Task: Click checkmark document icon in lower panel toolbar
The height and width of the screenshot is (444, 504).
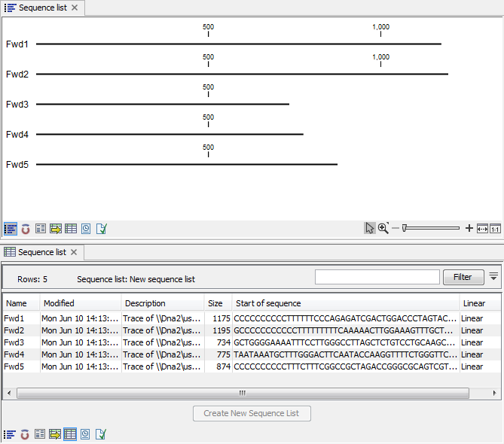Action: click(101, 434)
